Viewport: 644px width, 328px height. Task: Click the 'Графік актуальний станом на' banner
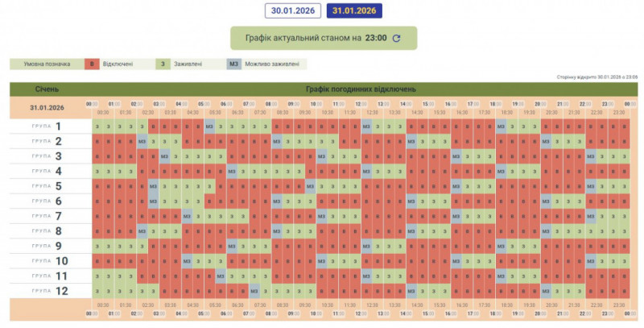310,38
